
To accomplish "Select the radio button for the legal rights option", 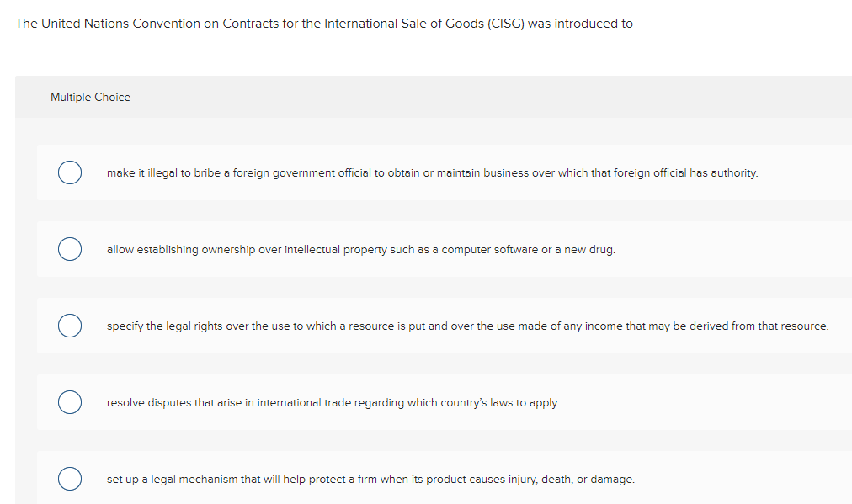I will pyautogui.click(x=70, y=326).
